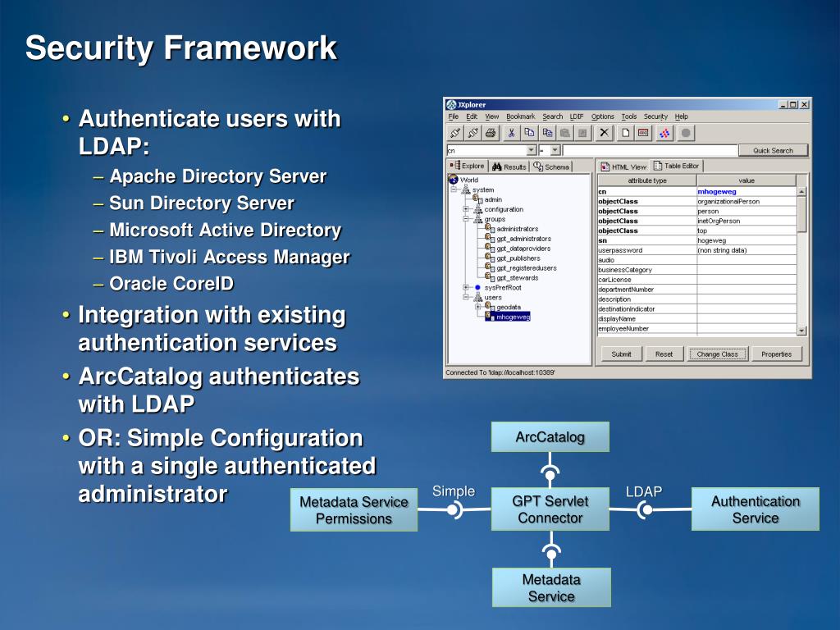840x630 pixels.
Task: Expand the configuration tree node
Action: (466, 209)
